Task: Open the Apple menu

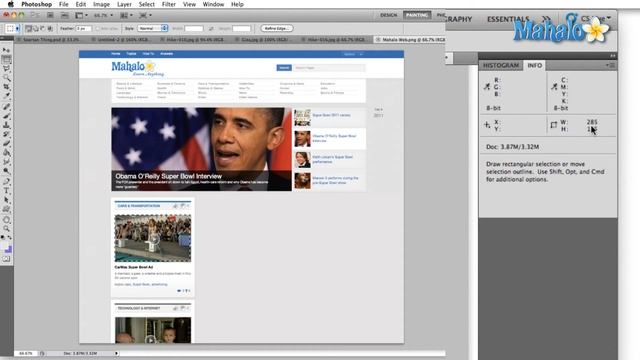Action: 11,4
